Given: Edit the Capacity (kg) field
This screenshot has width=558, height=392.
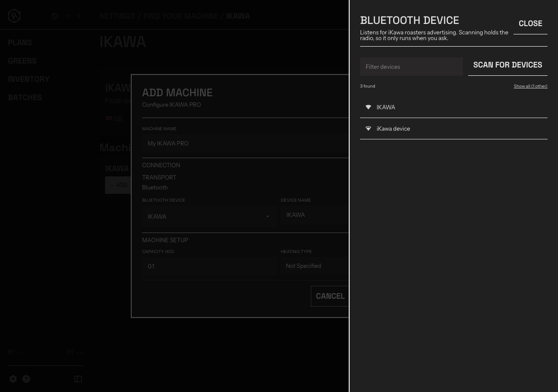Looking at the screenshot, I should pos(209,266).
